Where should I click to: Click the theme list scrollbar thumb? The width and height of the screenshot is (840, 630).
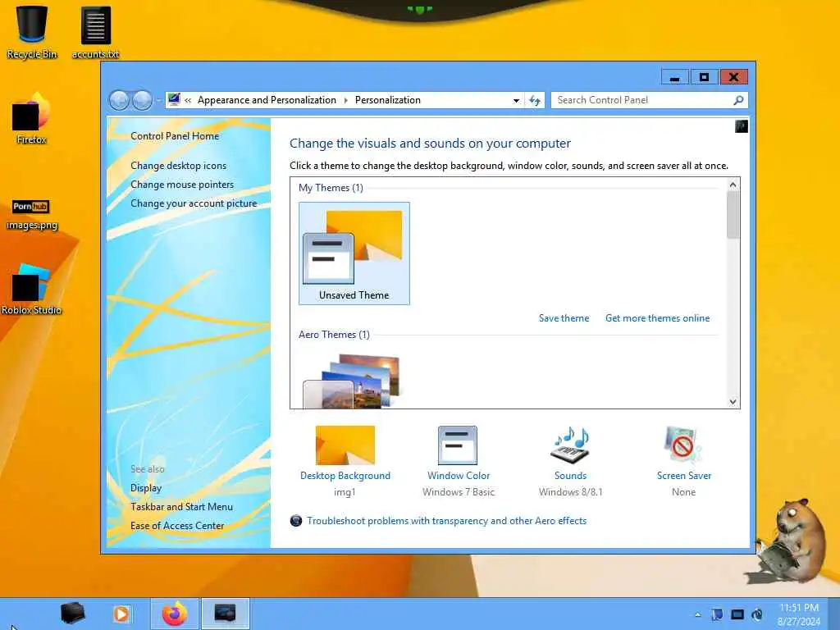(x=733, y=215)
